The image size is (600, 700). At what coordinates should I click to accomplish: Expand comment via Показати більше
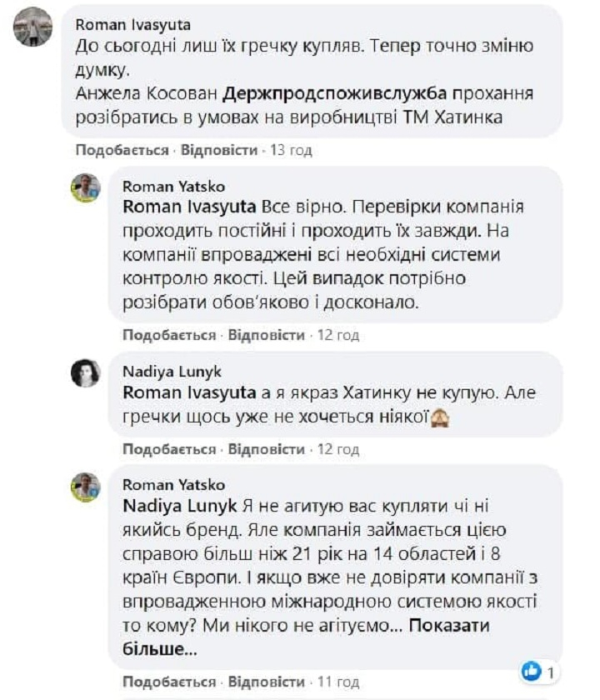click(x=306, y=637)
